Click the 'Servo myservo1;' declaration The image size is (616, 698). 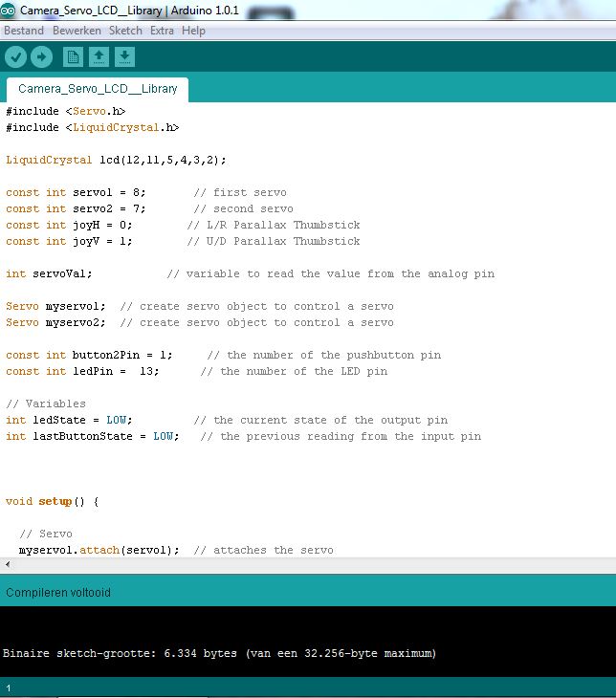coord(55,306)
